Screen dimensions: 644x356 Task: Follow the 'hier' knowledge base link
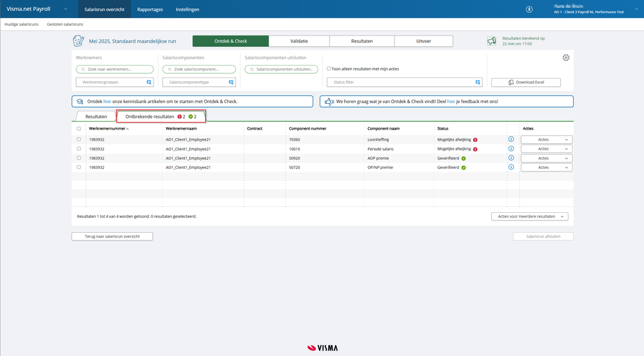pos(107,101)
